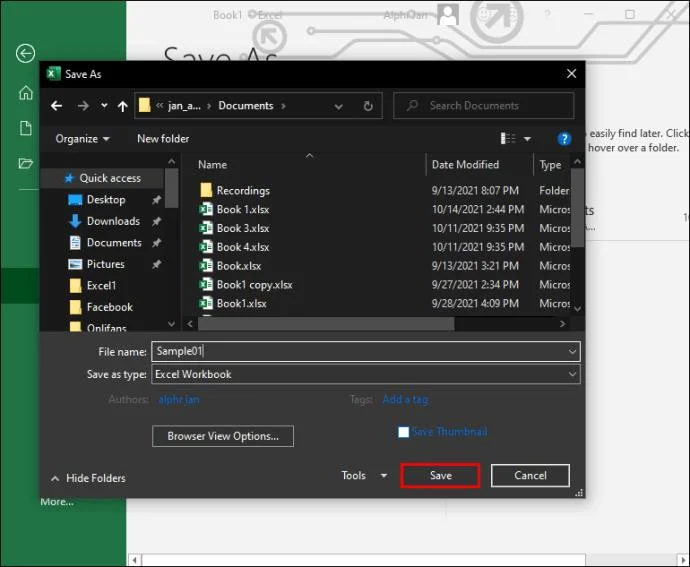Click the pin icon beside Documents
This screenshot has width=690, height=567.
click(156, 243)
